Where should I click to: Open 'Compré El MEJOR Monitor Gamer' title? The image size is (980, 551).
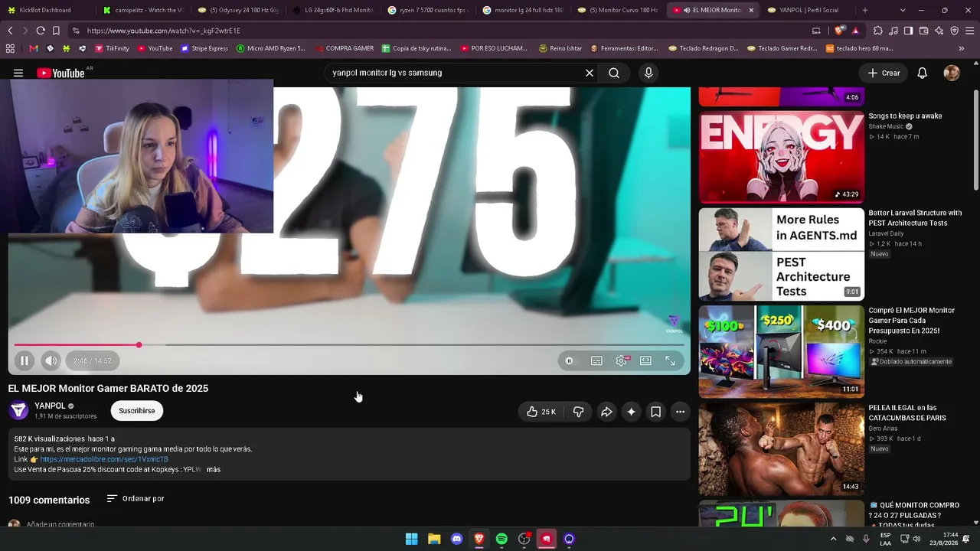911,321
